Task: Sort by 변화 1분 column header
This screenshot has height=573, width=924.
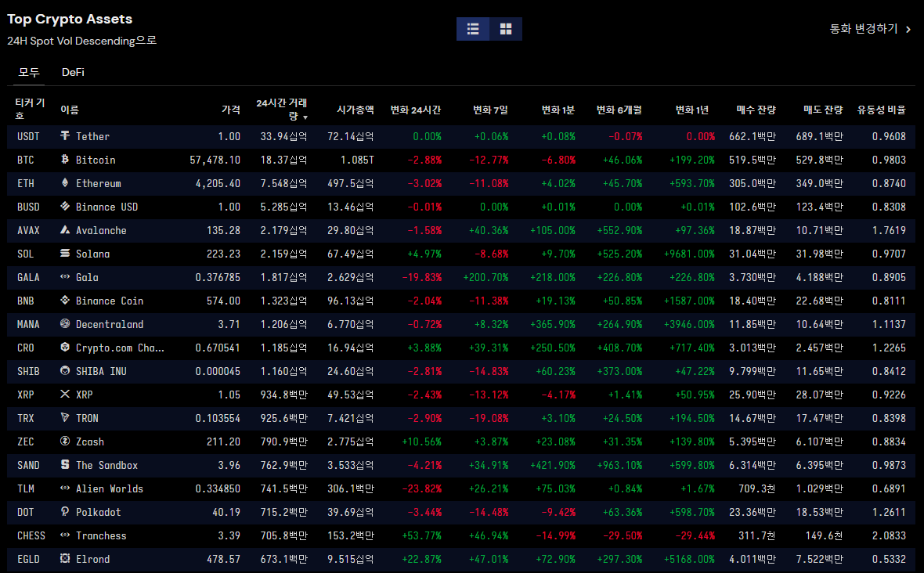Action: (x=558, y=110)
